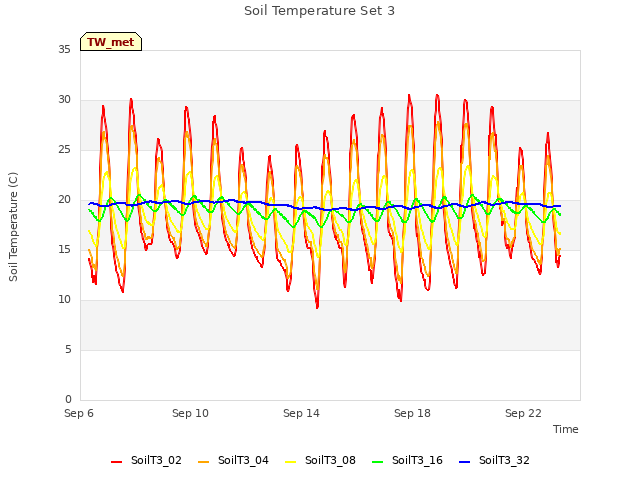
Task: Click the Sep 18 x-axis tick label
Action: [412, 413]
